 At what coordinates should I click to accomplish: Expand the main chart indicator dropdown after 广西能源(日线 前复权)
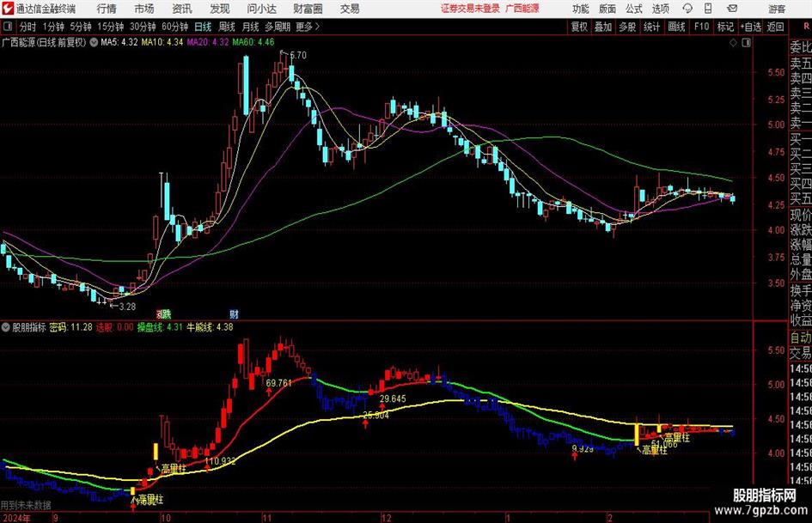94,42
